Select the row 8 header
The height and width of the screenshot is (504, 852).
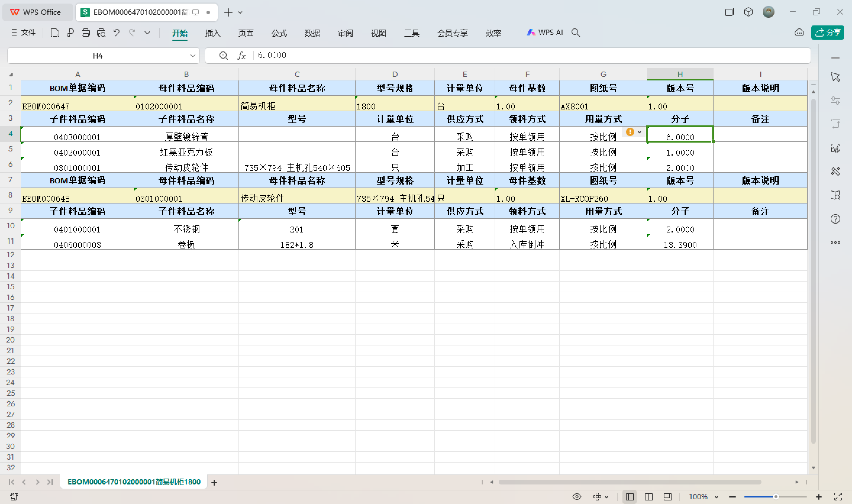click(x=11, y=195)
